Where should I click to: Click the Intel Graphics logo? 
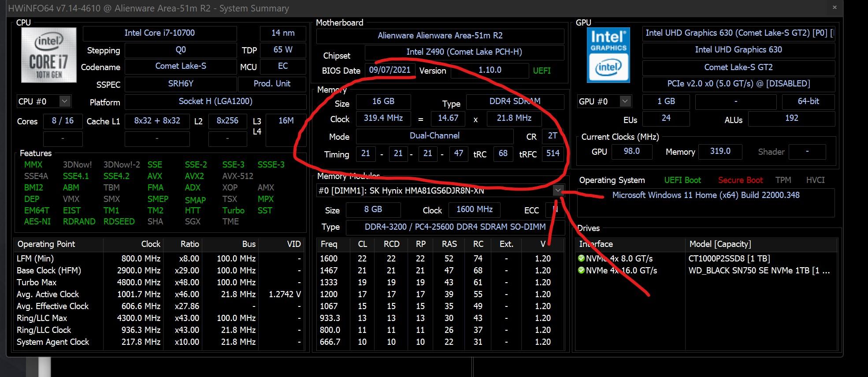[x=608, y=55]
